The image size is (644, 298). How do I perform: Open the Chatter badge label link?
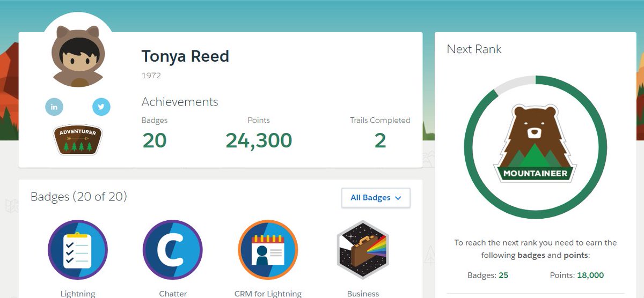(173, 294)
